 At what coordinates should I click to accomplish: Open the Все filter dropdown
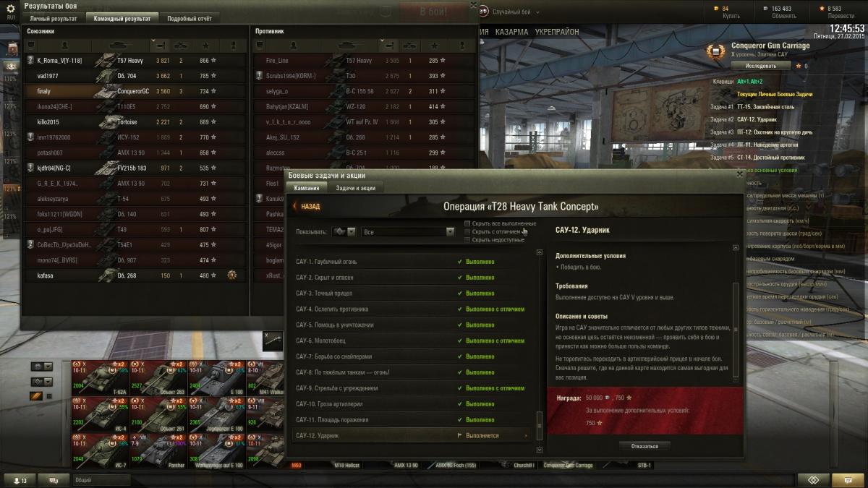[408, 232]
